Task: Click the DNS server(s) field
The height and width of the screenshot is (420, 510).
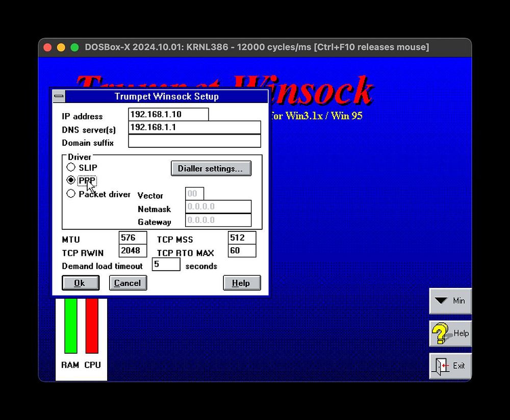Action: [194, 127]
